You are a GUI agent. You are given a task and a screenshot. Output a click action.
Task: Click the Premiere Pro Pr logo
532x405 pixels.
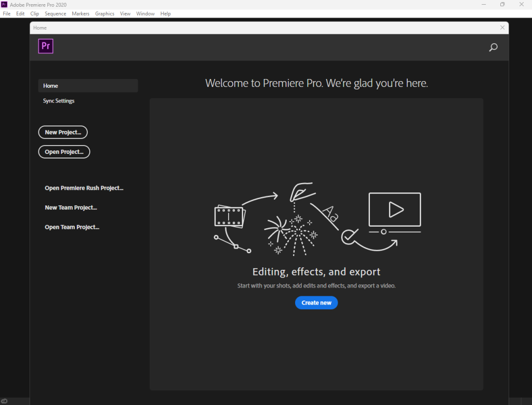pos(46,46)
